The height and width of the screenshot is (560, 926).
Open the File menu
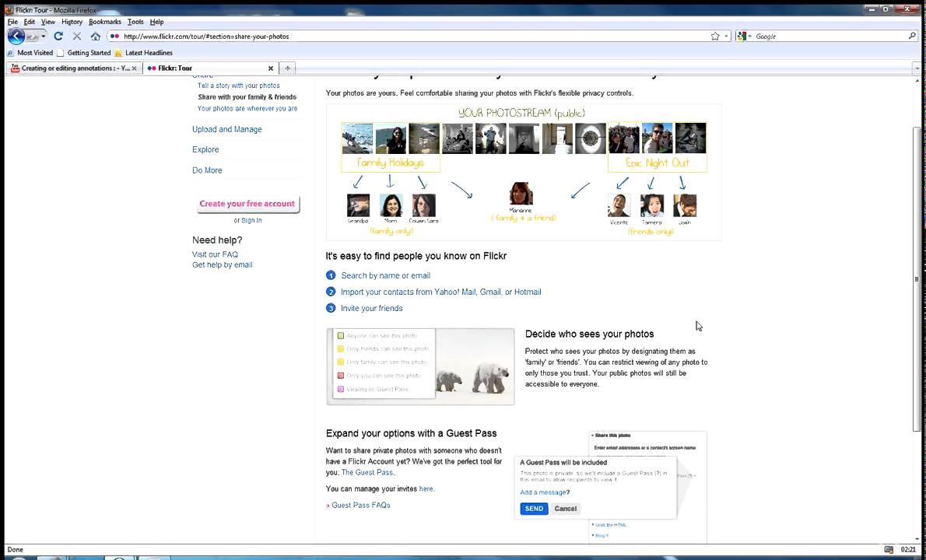coord(12,22)
